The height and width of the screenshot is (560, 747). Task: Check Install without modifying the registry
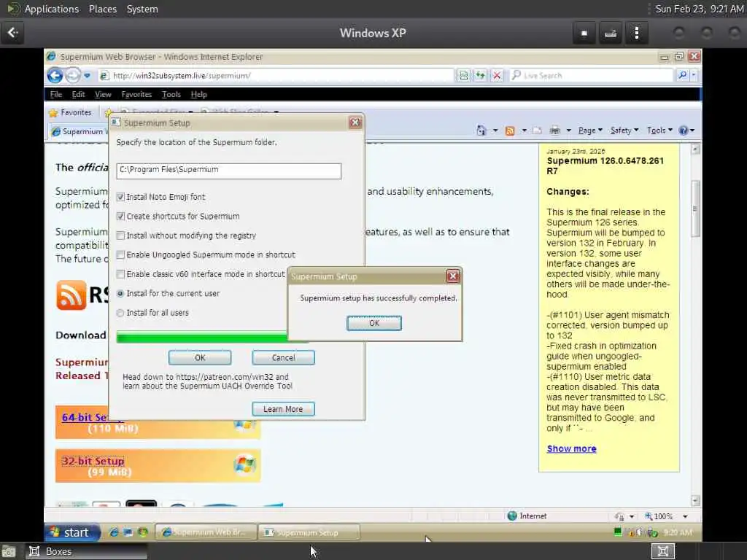pos(120,236)
